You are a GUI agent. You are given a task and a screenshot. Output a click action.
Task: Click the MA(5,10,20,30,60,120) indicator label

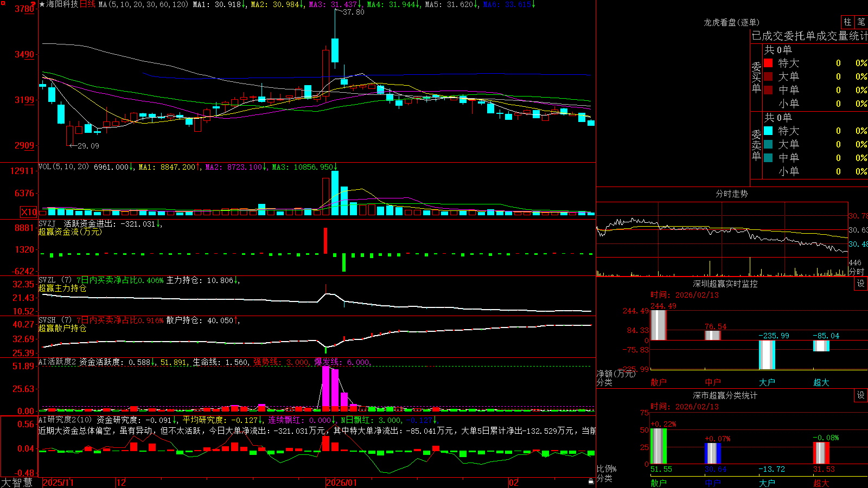tap(143, 4)
